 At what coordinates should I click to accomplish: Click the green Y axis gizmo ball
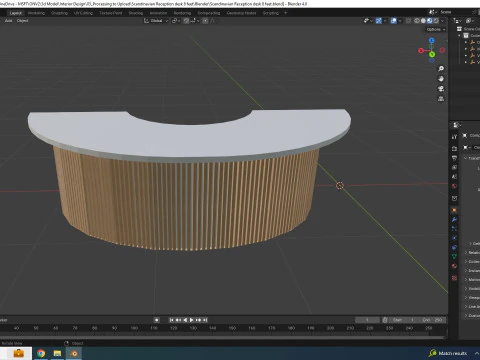(x=432, y=54)
